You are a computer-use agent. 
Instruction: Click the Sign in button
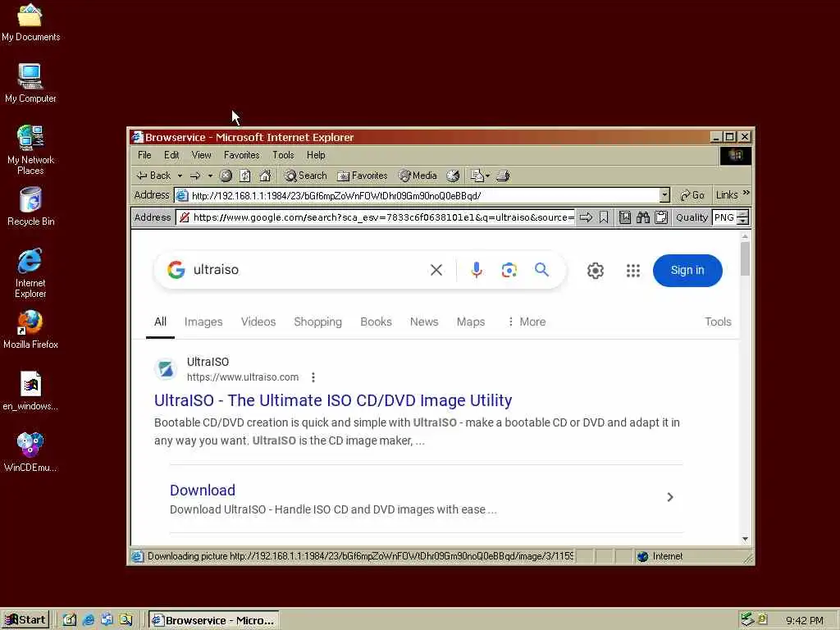point(687,271)
